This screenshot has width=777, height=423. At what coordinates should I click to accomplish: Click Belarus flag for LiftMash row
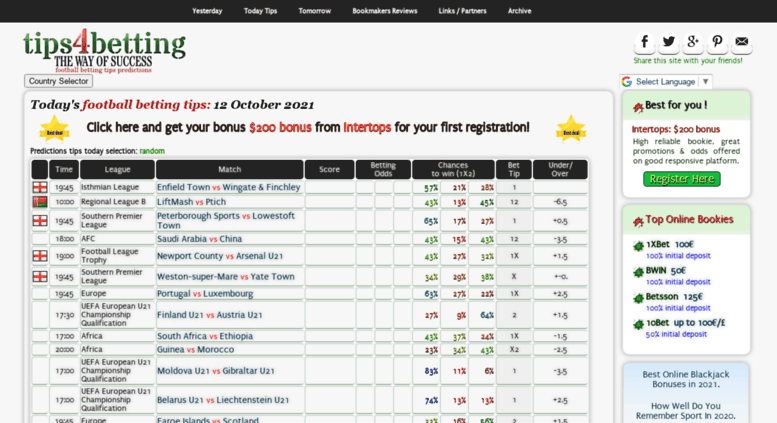tap(40, 202)
